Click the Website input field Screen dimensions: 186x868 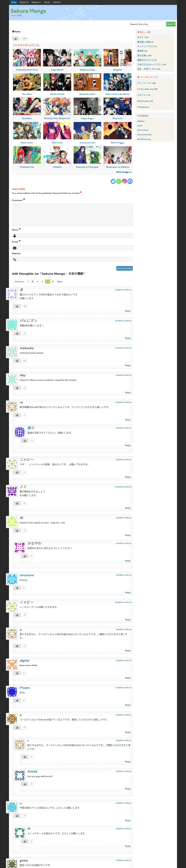(75, 259)
